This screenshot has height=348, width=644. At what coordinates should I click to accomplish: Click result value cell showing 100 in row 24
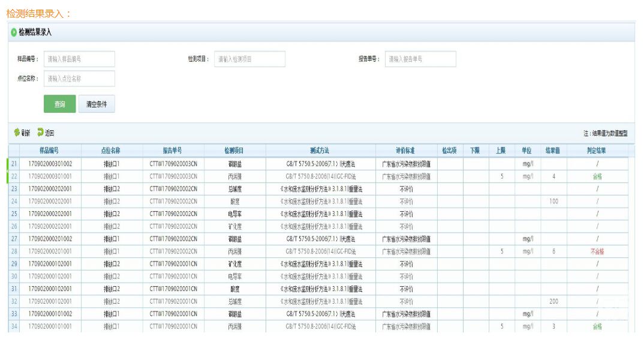tap(553, 202)
